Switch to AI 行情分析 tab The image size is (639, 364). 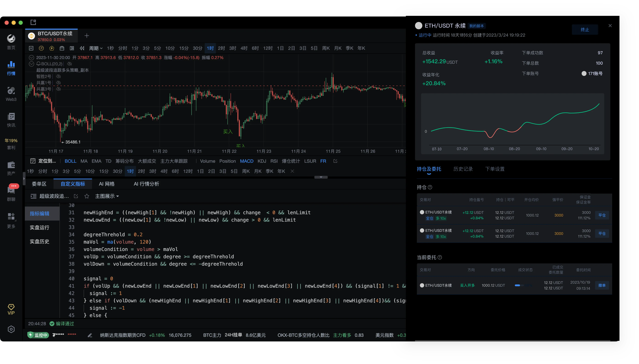[146, 184]
